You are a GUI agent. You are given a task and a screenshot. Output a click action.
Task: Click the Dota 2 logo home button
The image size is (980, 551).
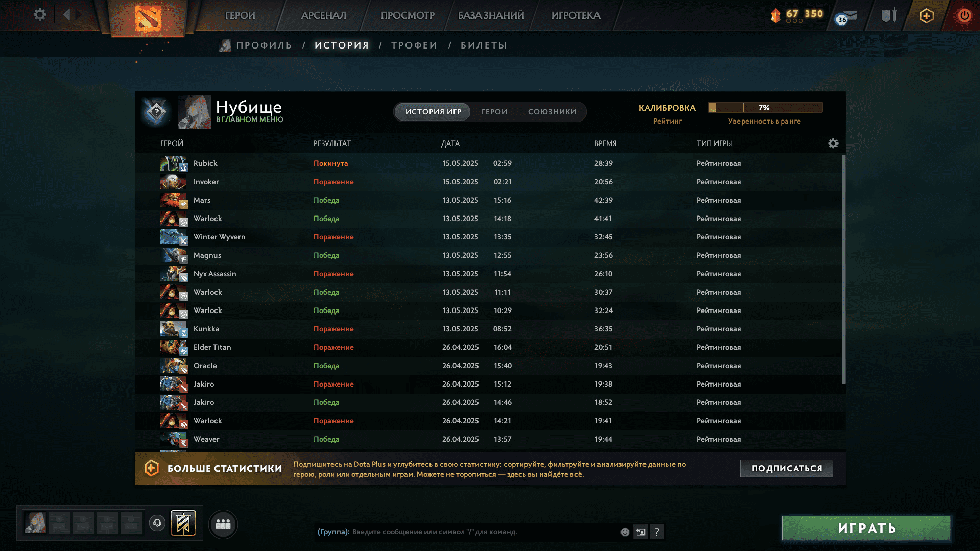tap(148, 18)
